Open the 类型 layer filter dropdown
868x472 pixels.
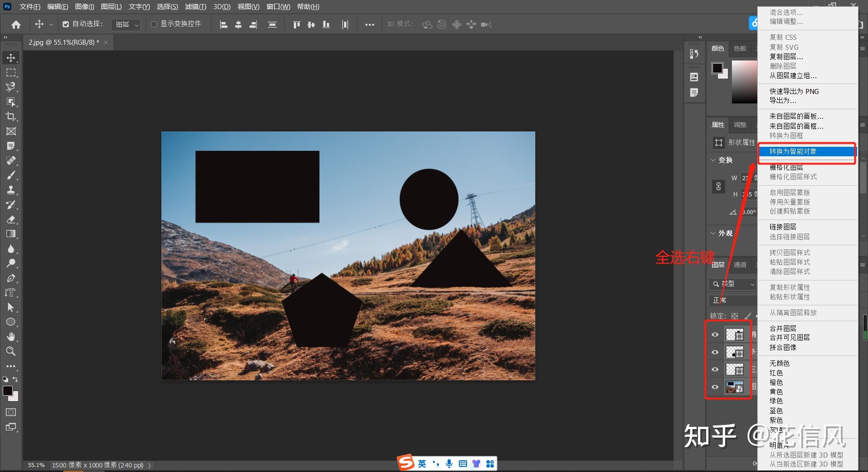733,284
